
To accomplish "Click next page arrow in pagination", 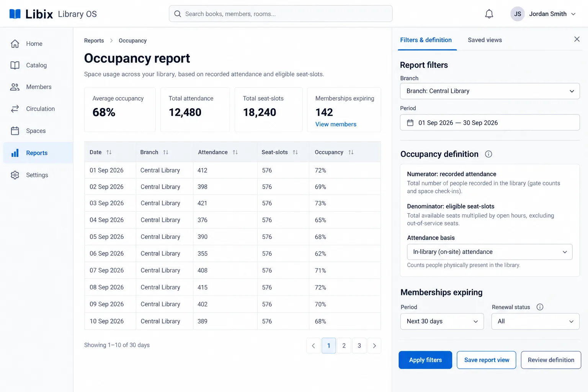I will click(374, 346).
